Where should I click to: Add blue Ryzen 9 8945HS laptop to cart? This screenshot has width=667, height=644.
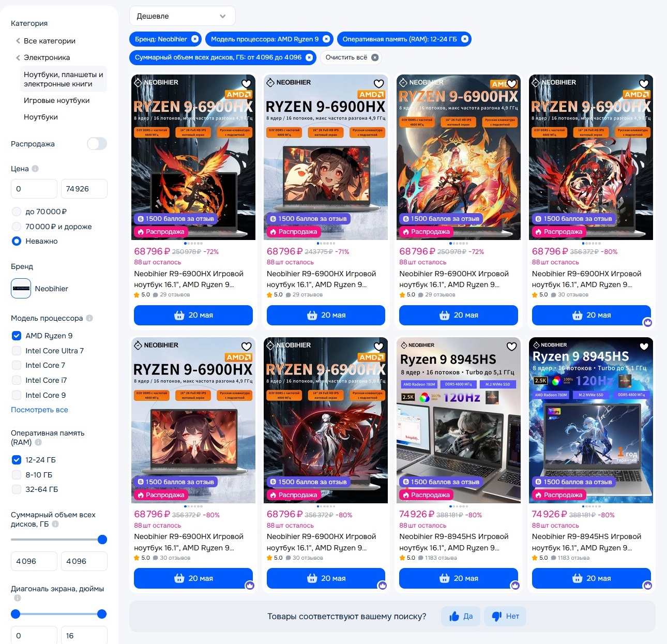click(591, 578)
